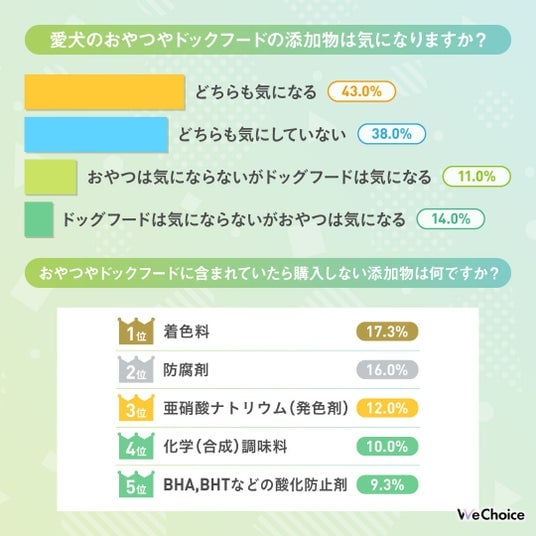The height and width of the screenshot is (536, 536).
Task: Click the 亜硝酸ナトリウム(発色剤) text
Action: (256, 408)
